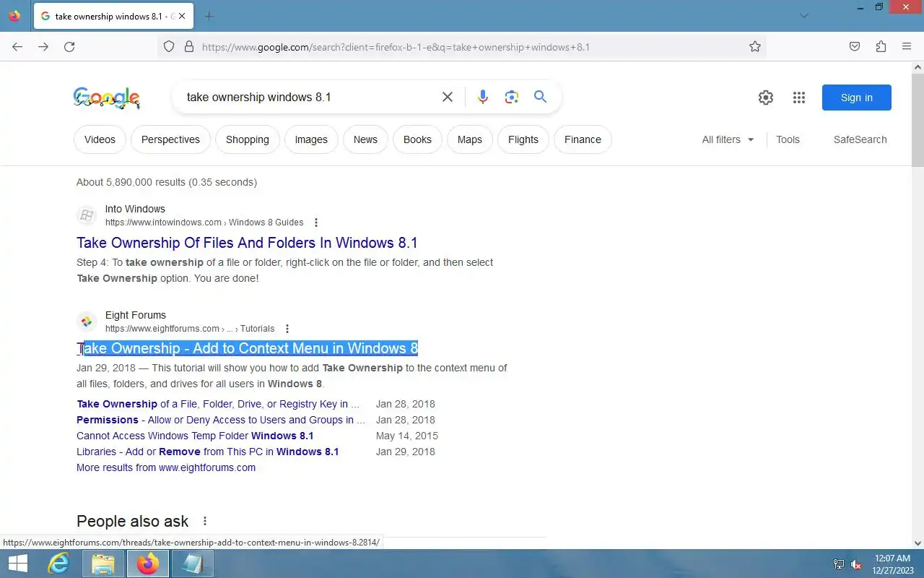This screenshot has height=578, width=924.
Task: Switch to Firefox in the taskbar
Action: point(148,564)
